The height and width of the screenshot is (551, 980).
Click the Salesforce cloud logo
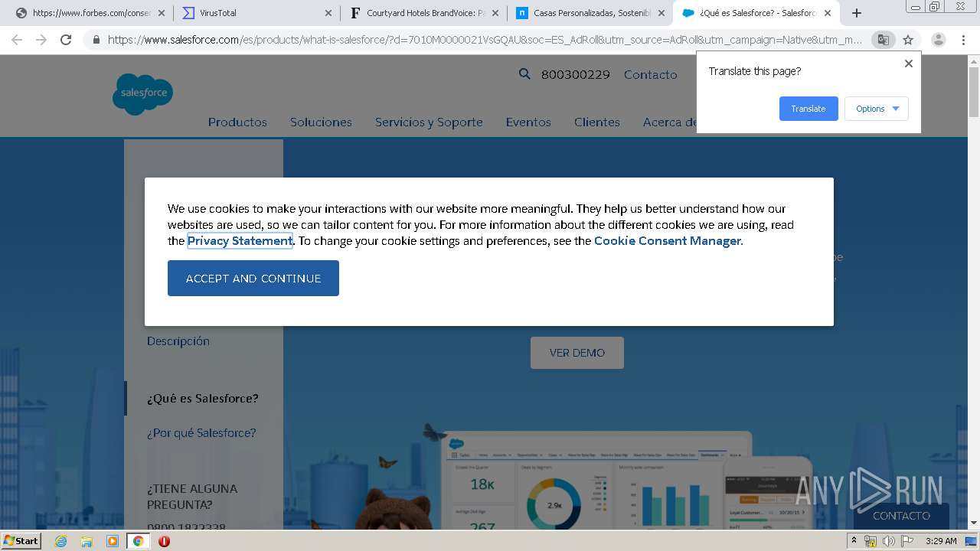coord(142,93)
